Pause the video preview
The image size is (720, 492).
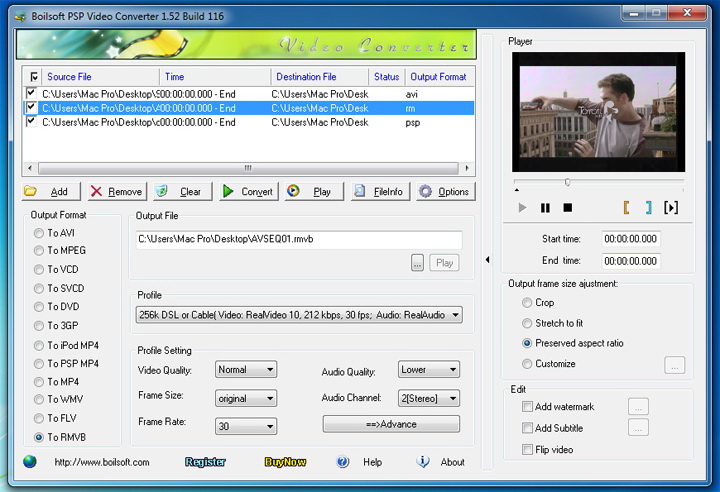click(545, 208)
